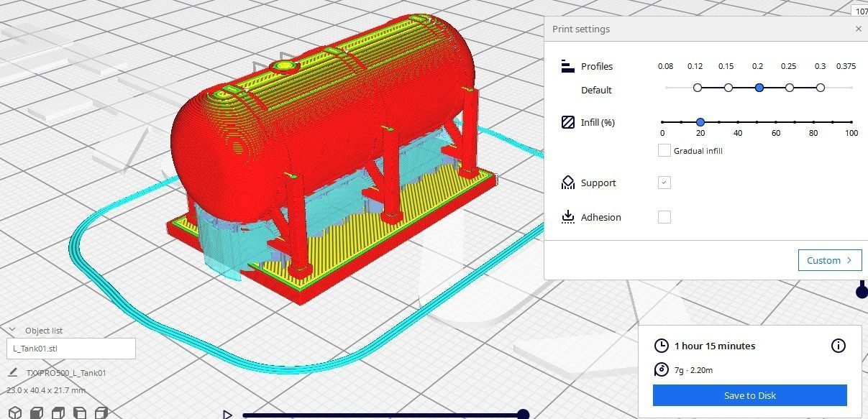Click the Support icon in Print settings
Image resolution: width=868 pixels, height=419 pixels.
(567, 183)
